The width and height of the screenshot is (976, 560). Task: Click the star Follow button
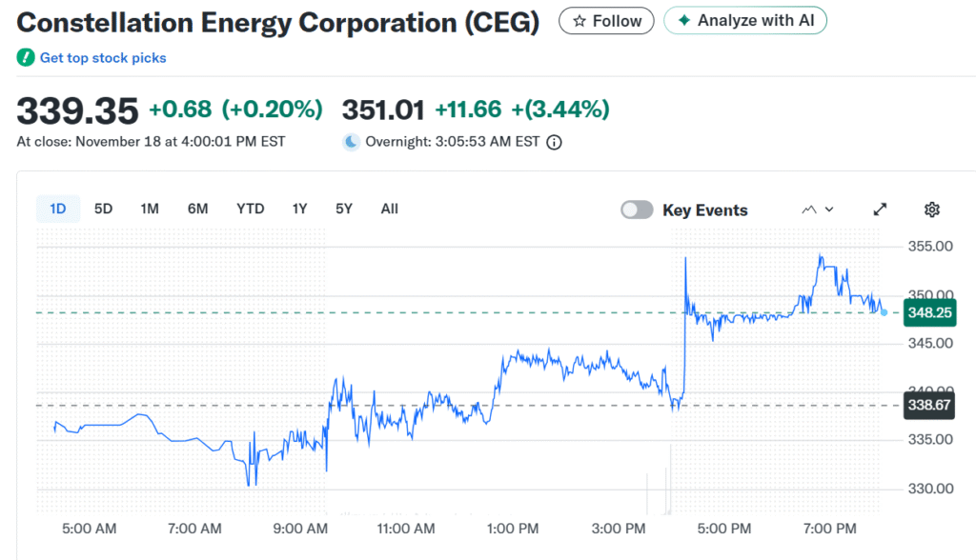[x=606, y=21]
